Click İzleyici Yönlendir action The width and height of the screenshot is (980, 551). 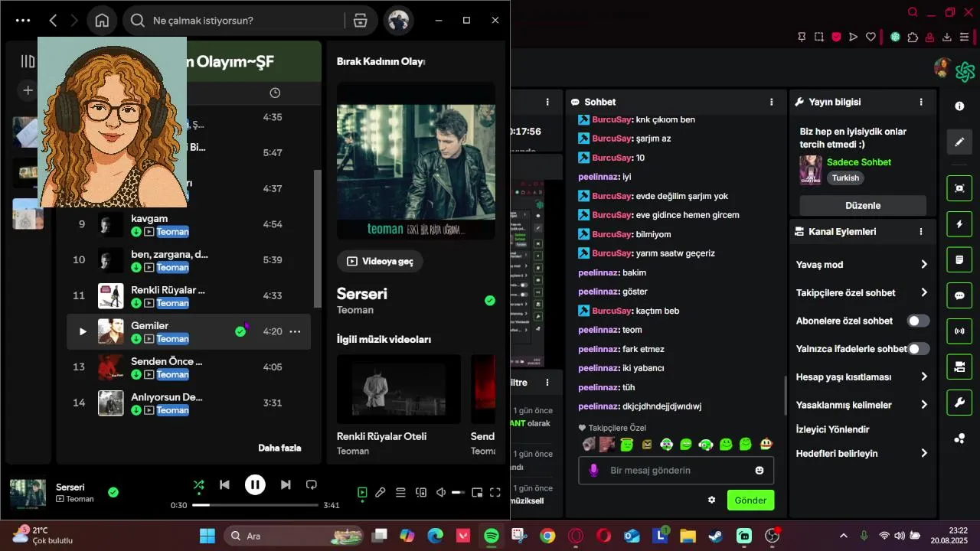[x=832, y=429]
